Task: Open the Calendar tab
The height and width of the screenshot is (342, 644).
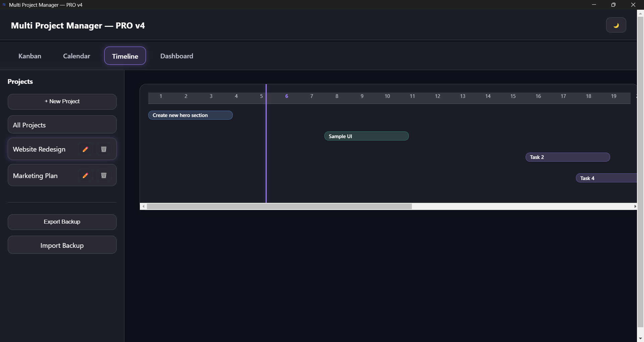Action: 76,56
